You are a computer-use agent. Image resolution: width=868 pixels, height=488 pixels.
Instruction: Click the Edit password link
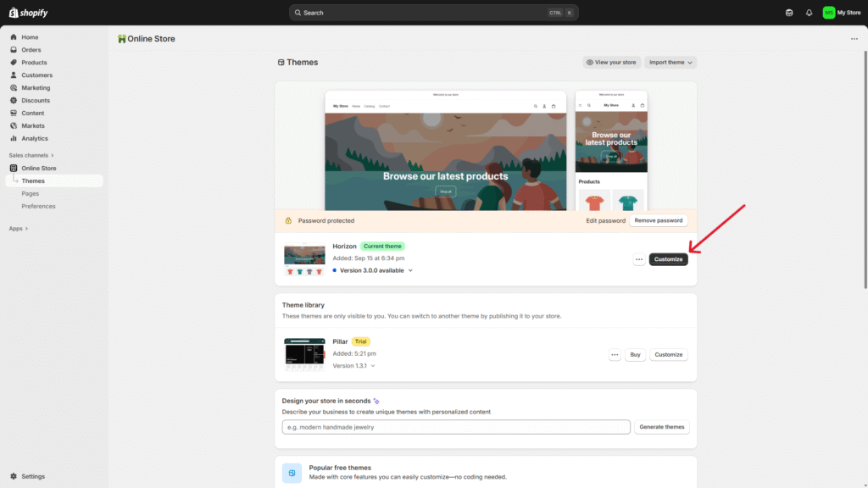605,220
